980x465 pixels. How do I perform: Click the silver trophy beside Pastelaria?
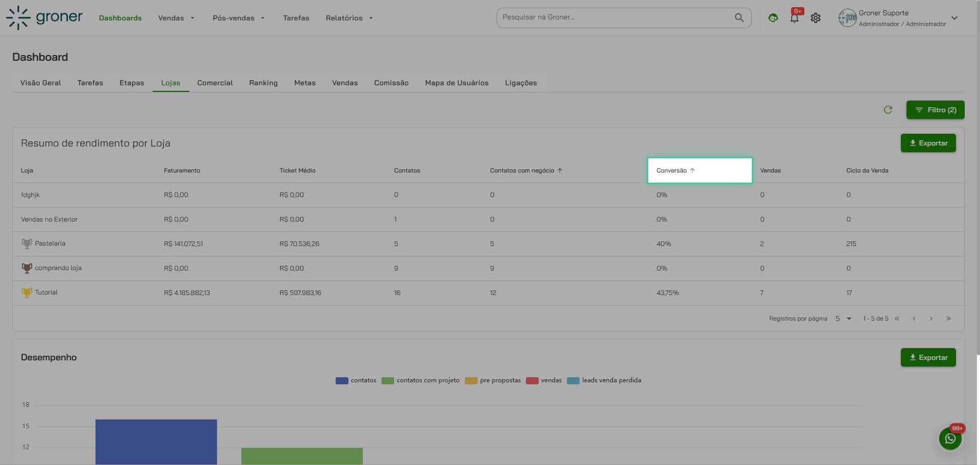[x=27, y=243]
